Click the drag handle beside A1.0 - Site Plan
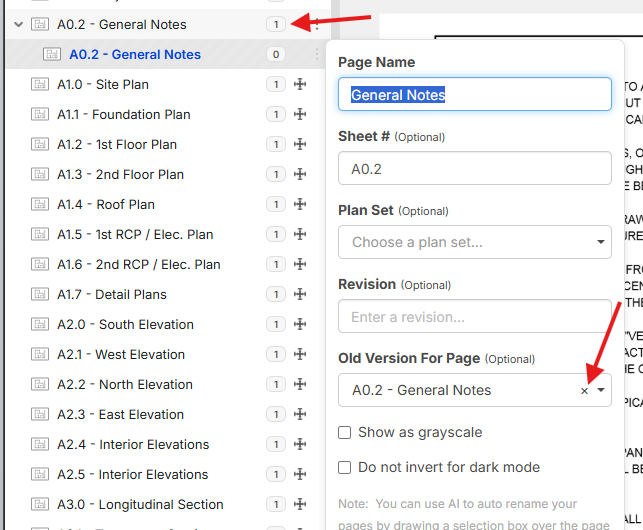Viewport: 643px width, 530px height. coord(299,85)
